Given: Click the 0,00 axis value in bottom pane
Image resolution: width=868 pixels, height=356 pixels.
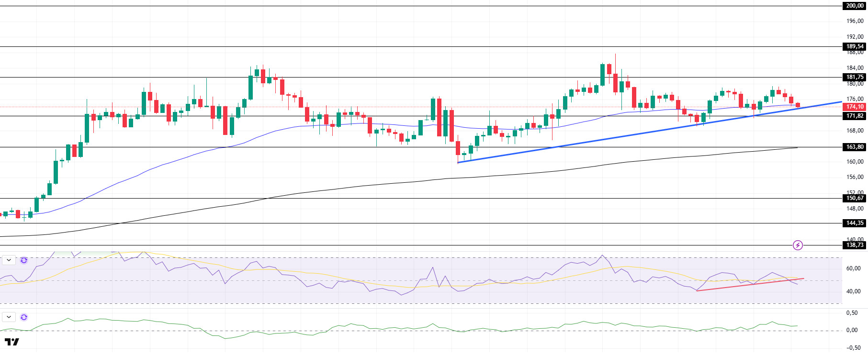Looking at the screenshot, I should (x=852, y=330).
